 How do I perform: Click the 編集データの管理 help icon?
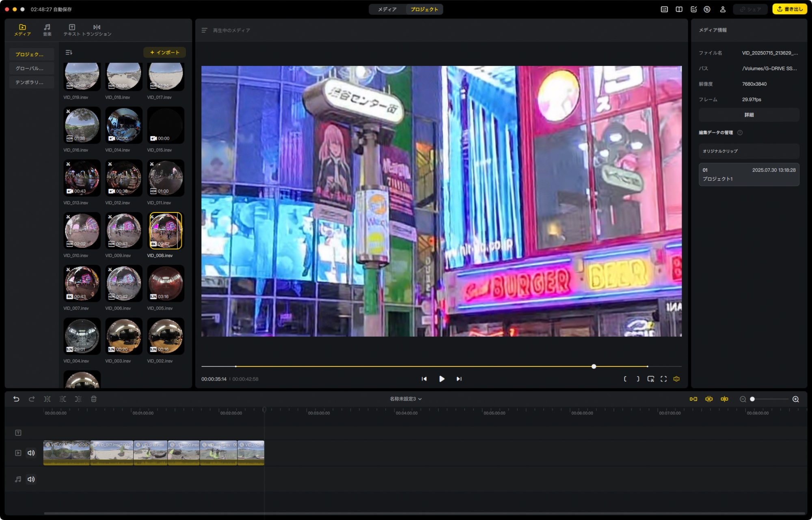pos(740,132)
